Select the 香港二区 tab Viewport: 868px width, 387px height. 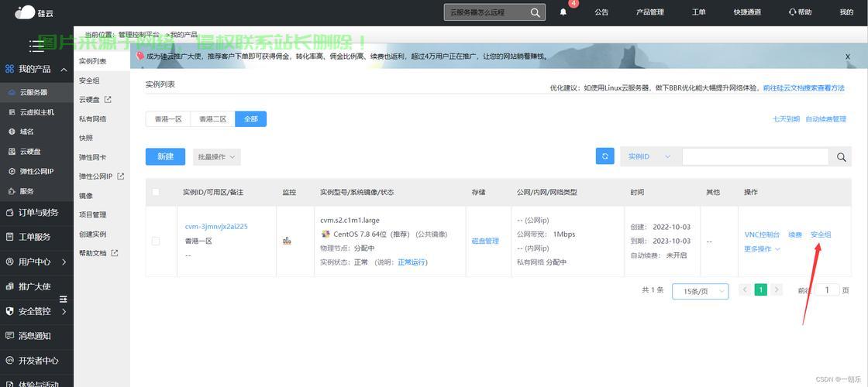click(x=213, y=119)
